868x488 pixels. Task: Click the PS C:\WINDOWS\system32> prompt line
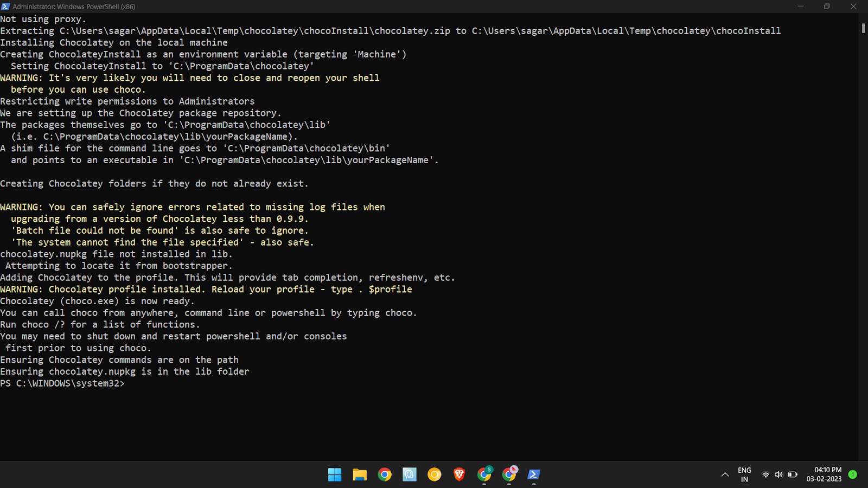62,383
